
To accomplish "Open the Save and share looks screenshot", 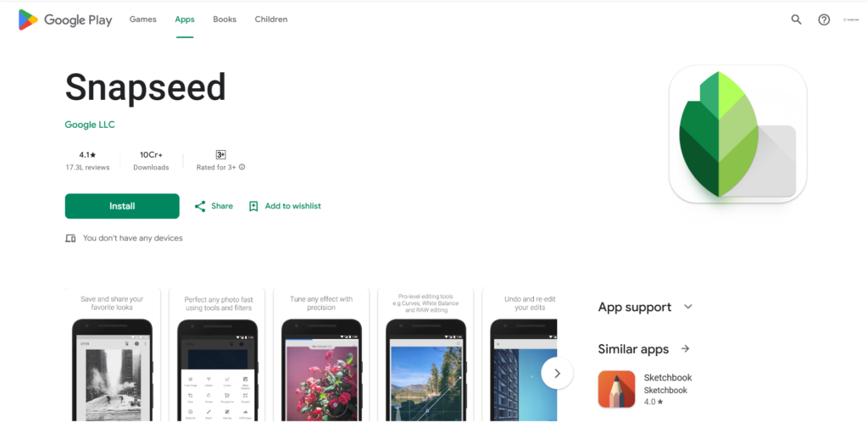I will pyautogui.click(x=112, y=354).
